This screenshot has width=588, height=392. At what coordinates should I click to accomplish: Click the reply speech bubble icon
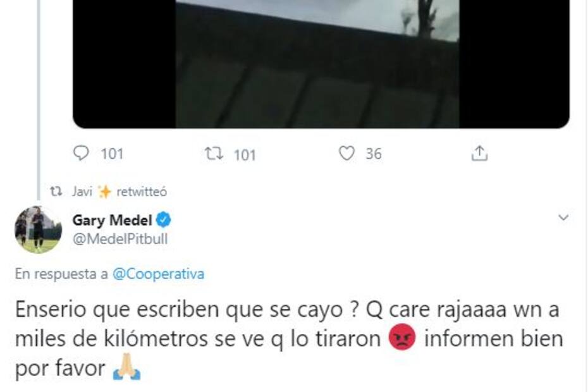coord(81,153)
